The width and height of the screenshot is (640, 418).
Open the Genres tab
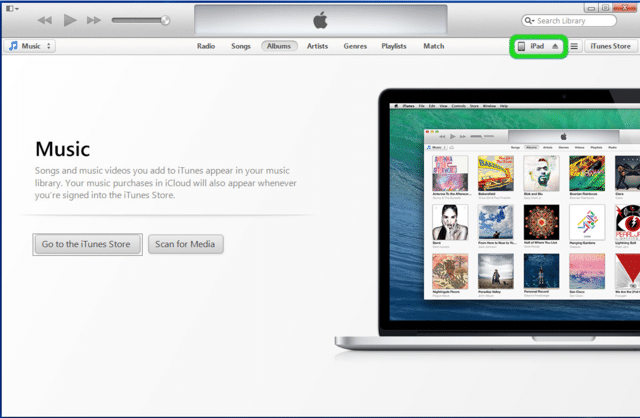pos(355,46)
